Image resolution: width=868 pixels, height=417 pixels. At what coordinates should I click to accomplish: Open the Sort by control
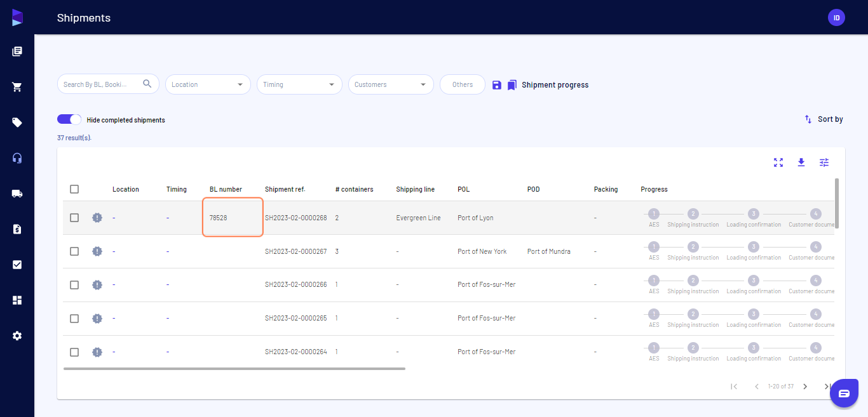824,119
